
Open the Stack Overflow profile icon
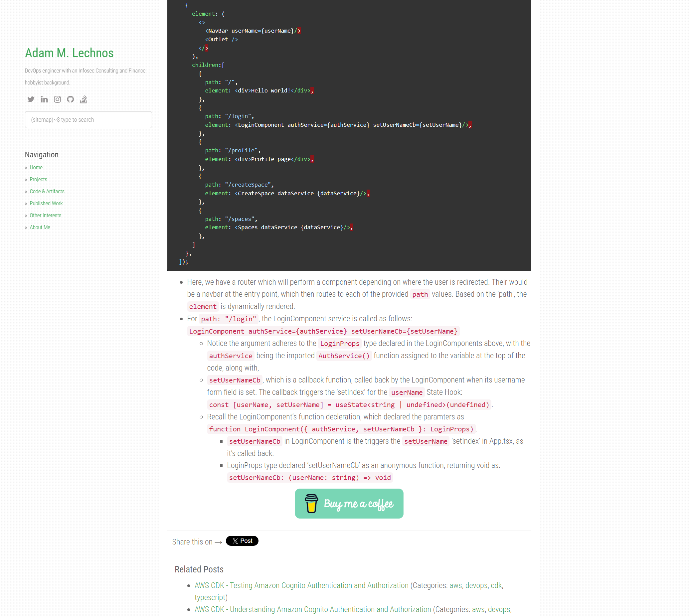[84, 99]
